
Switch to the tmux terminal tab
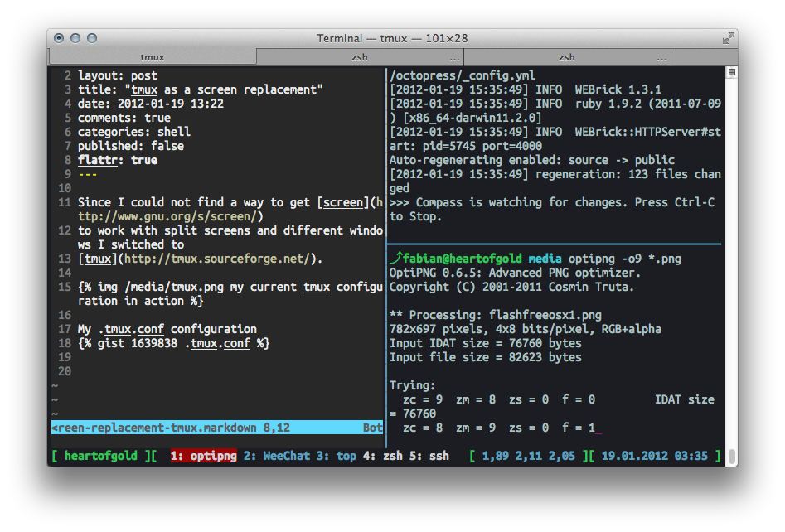pyautogui.click(x=153, y=57)
